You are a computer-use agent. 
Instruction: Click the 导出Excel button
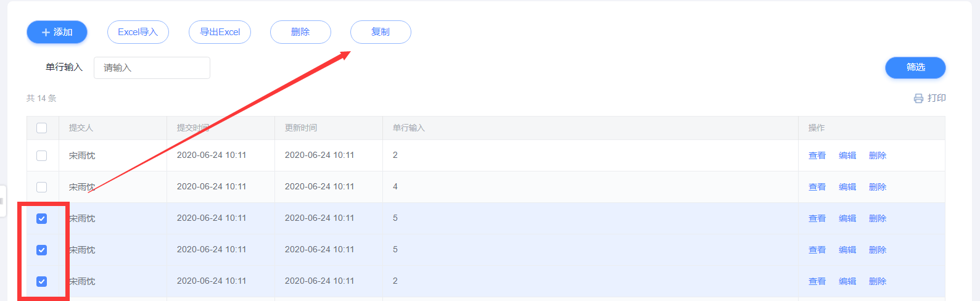click(x=220, y=32)
